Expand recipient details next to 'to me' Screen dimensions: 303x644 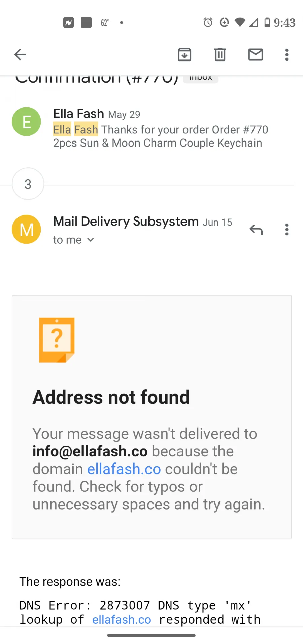point(90,240)
